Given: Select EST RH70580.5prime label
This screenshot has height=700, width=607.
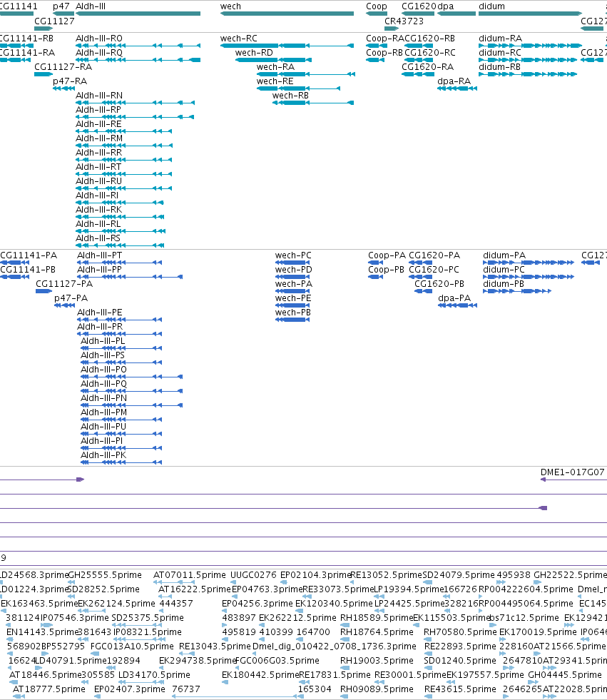Looking at the screenshot, I should [x=460, y=632].
